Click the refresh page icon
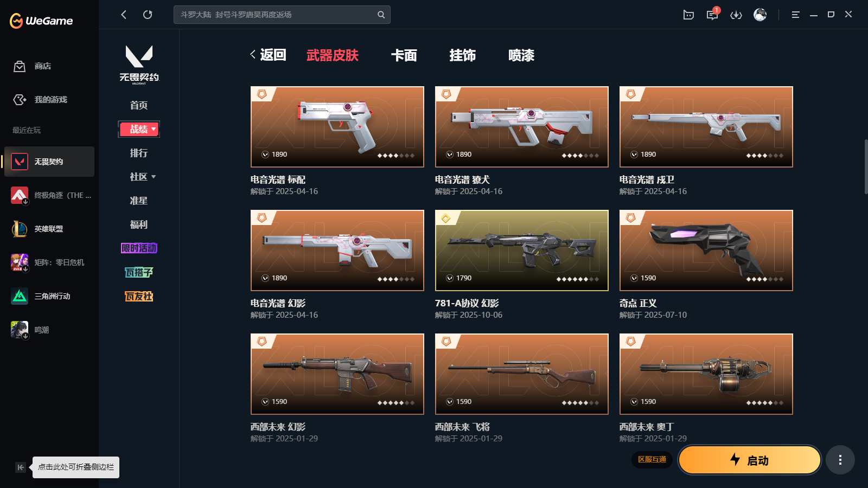Viewport: 868px width, 488px height. pyautogui.click(x=148, y=15)
